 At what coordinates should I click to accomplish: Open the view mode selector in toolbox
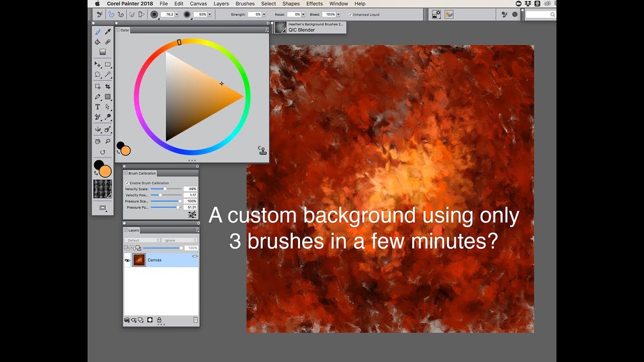103,208
